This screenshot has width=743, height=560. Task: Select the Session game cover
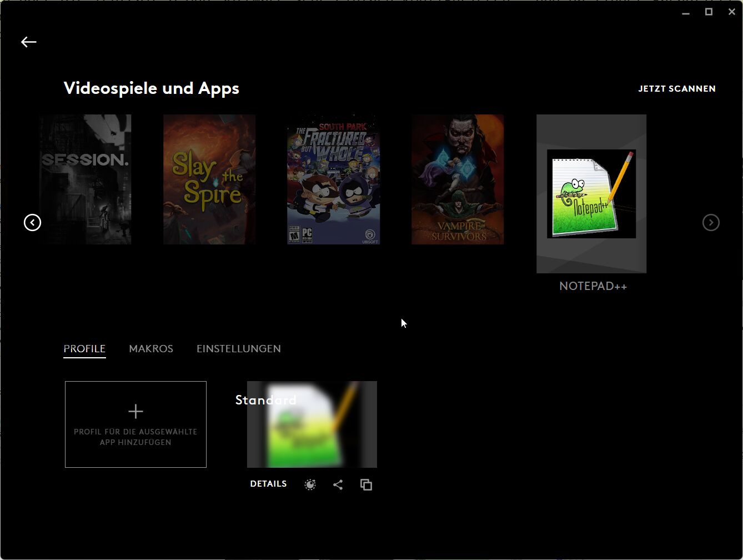(x=86, y=179)
